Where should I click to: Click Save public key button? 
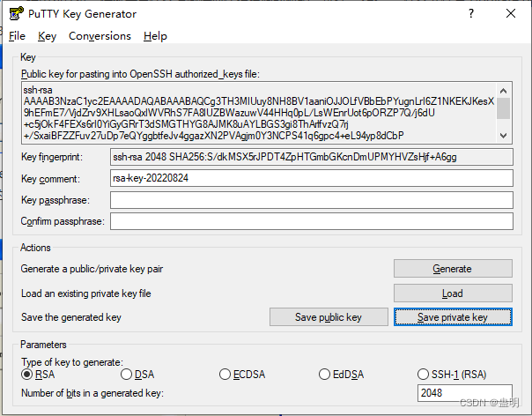click(329, 316)
